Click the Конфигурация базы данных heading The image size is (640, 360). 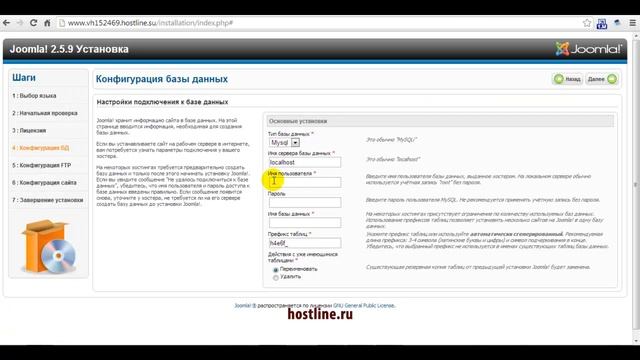coord(162,79)
